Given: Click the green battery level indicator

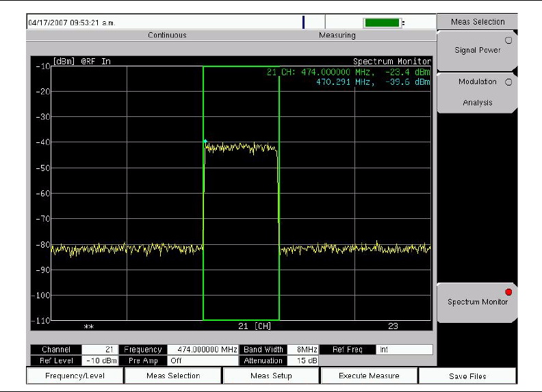Looking at the screenshot, I should click(382, 23).
